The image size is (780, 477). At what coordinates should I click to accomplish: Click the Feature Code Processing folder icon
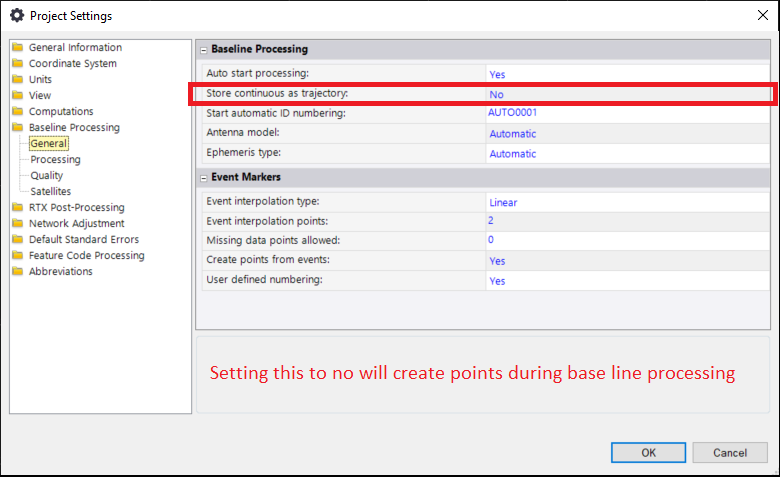(17, 256)
